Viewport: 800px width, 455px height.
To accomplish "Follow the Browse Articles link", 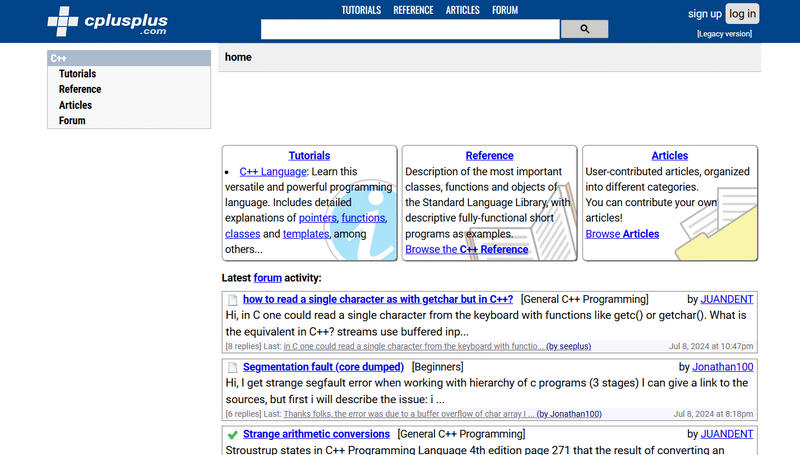I will pos(622,234).
